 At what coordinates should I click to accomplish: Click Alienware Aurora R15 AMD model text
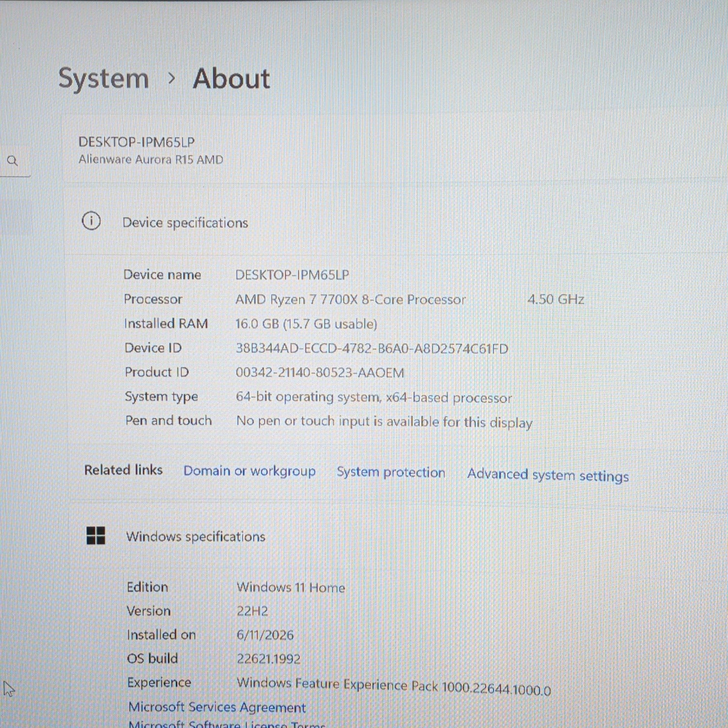pyautogui.click(x=151, y=160)
